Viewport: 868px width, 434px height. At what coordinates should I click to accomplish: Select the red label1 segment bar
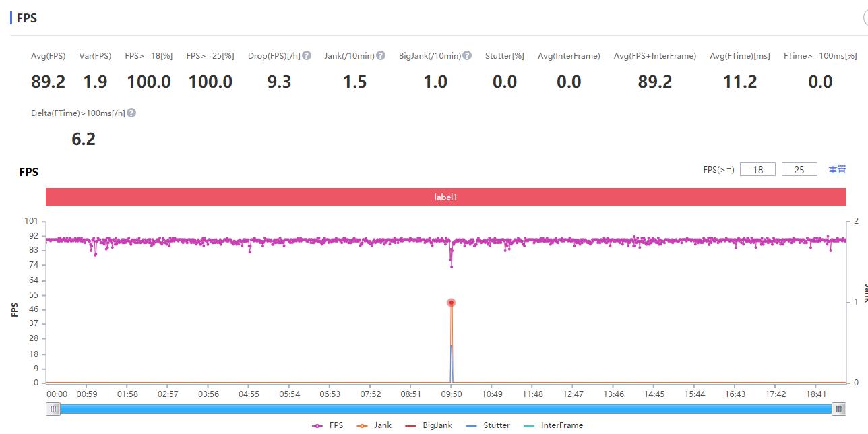click(445, 197)
